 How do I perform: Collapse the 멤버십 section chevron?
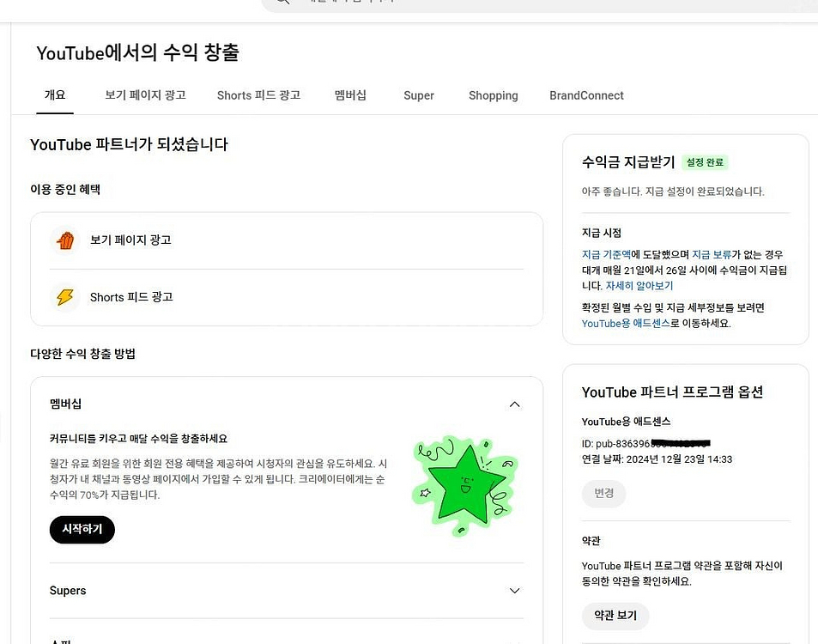tap(514, 404)
